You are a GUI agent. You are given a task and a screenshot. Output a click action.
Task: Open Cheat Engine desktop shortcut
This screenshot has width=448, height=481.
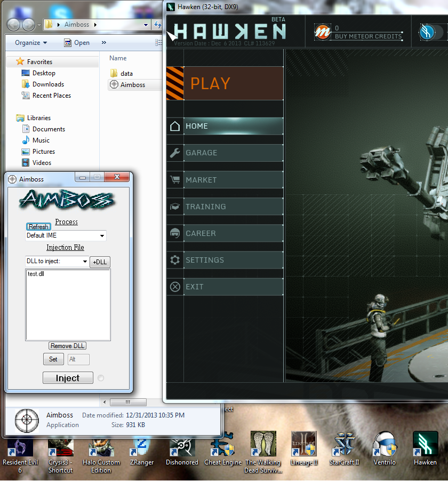223,450
